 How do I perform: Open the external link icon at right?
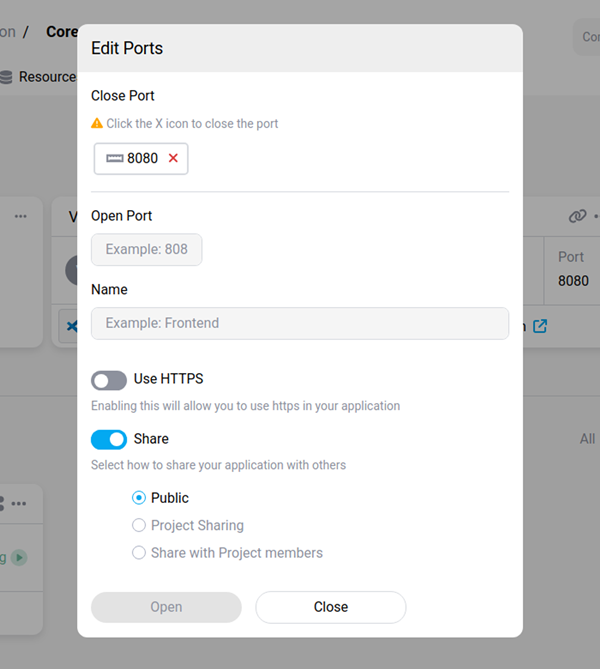(x=540, y=326)
